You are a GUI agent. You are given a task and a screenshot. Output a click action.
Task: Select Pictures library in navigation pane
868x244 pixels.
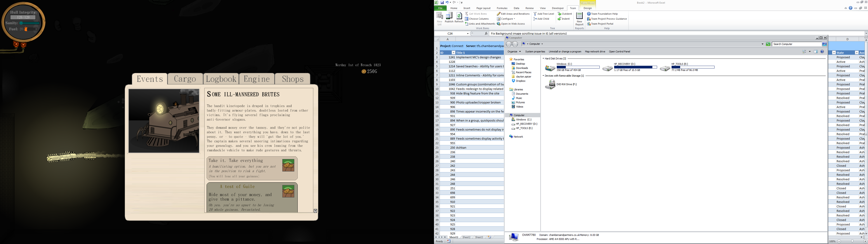[x=518, y=102]
